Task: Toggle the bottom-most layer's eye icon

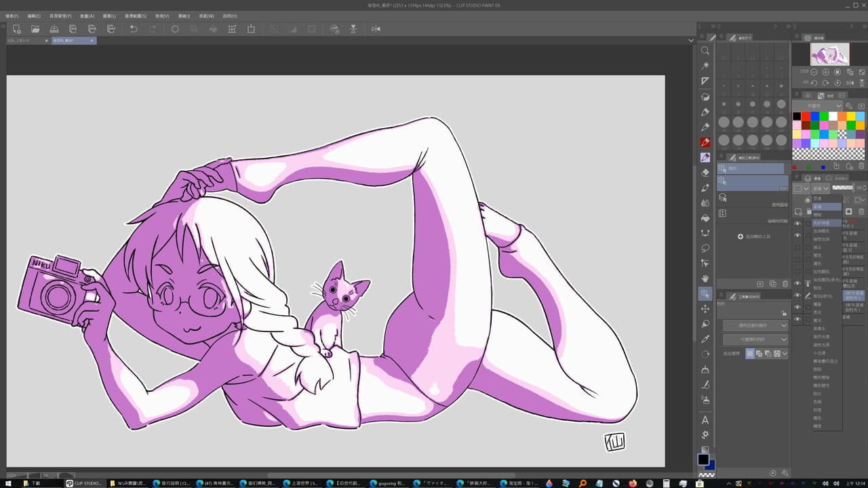Action: (797, 319)
